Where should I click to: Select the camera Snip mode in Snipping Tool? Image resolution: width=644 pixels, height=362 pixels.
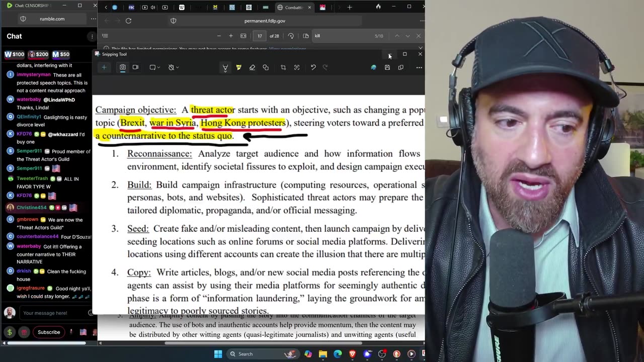(122, 67)
